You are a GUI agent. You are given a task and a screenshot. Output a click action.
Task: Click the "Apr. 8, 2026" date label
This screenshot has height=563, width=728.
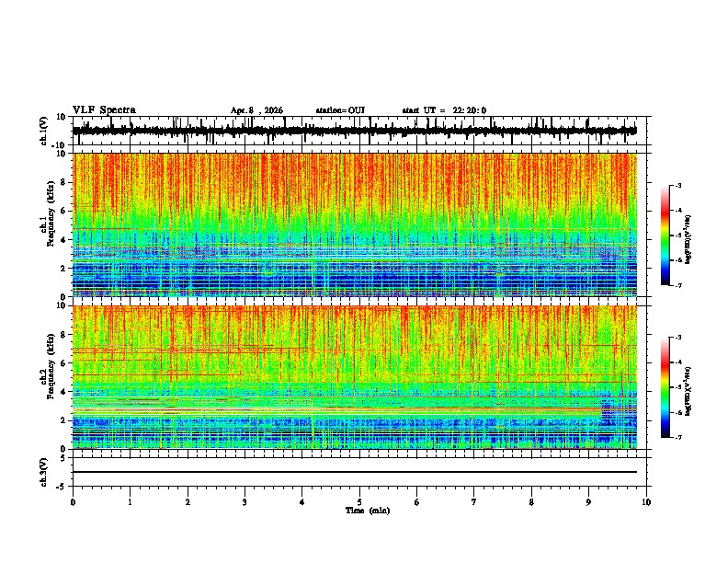click(256, 110)
